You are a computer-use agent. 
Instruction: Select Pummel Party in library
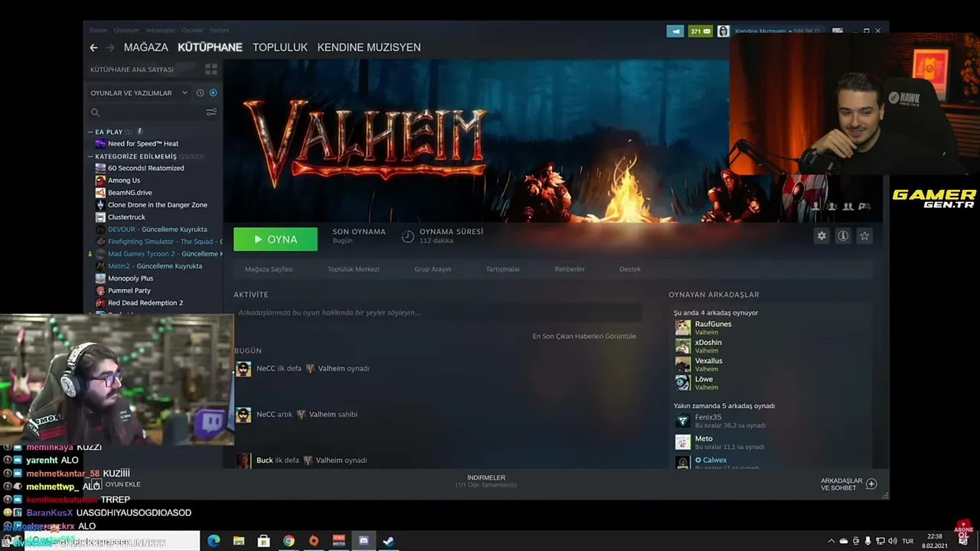[x=129, y=291]
